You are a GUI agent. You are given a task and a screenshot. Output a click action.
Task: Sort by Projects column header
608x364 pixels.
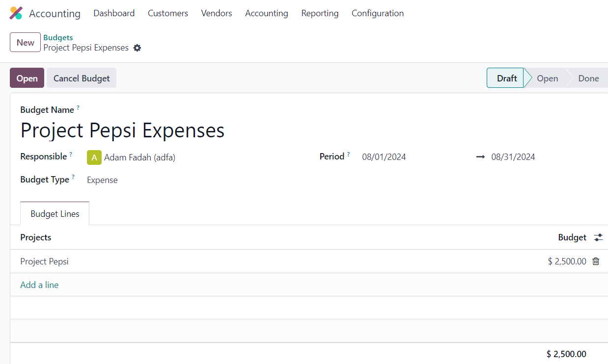[x=35, y=237]
